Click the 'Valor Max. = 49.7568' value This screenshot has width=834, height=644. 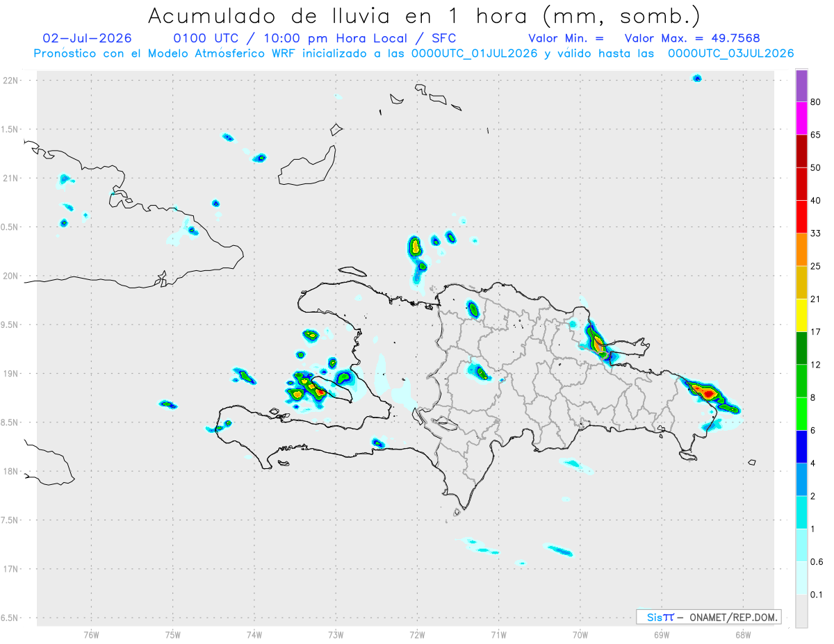point(692,38)
